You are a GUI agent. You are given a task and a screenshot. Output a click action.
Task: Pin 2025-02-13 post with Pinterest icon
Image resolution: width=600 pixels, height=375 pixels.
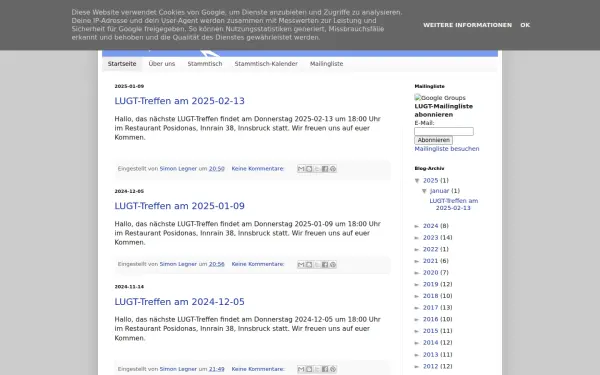coord(333,169)
